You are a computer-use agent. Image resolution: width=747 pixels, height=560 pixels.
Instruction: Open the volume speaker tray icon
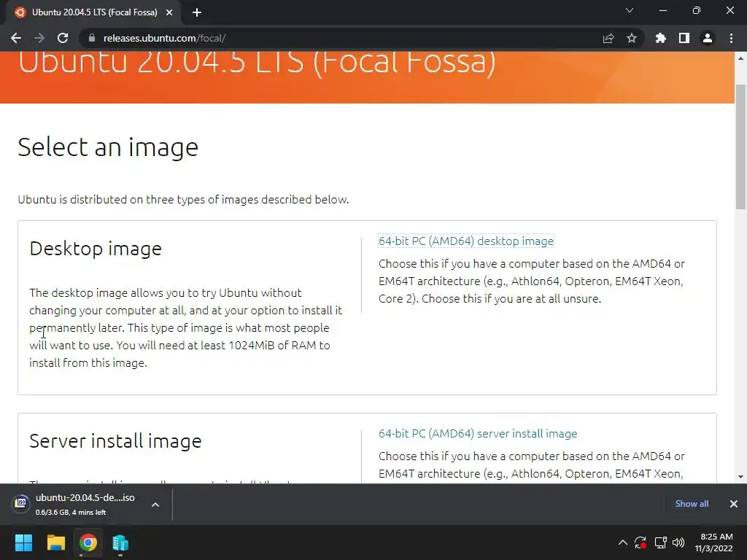678,542
